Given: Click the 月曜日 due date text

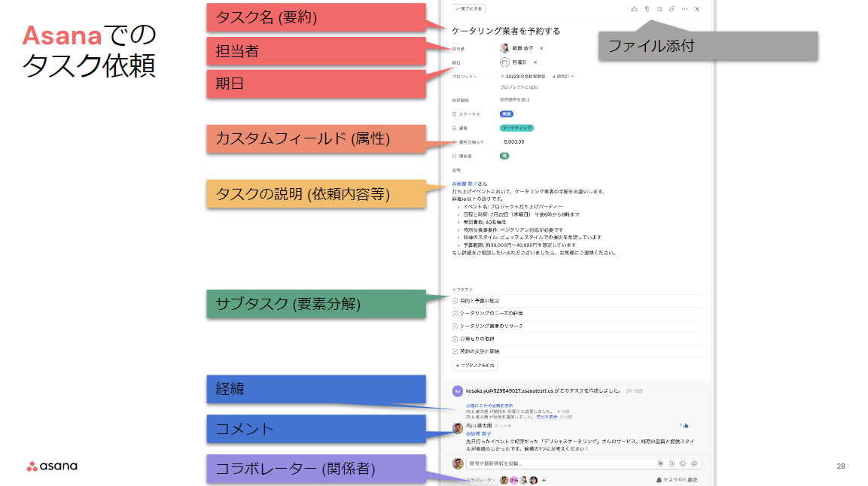Looking at the screenshot, I should point(519,62).
